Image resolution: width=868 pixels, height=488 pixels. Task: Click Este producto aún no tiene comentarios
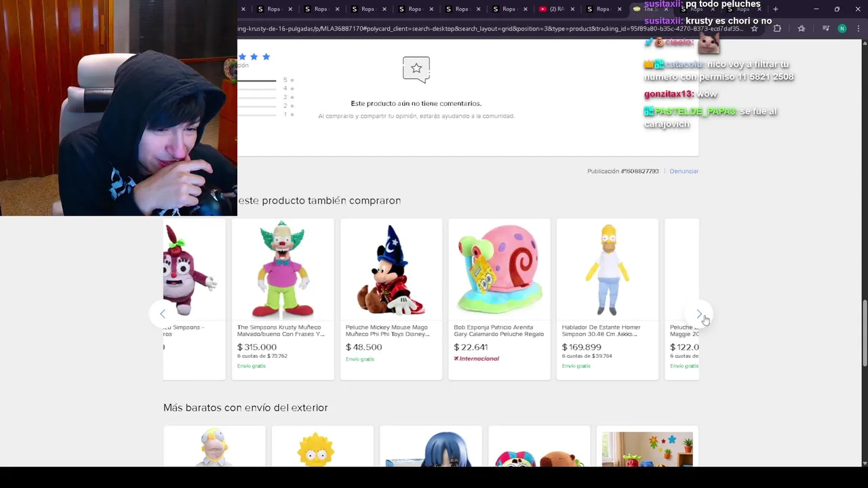pos(416,104)
